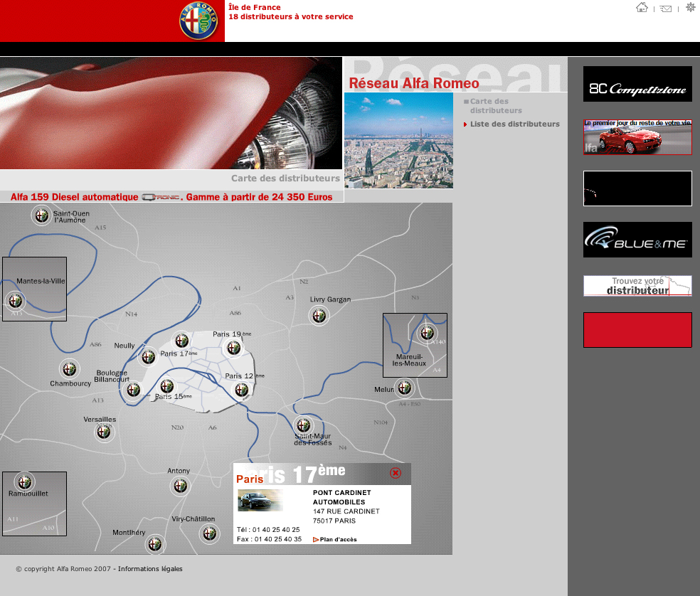700x596 pixels.
Task: Select the Mantes-la-Ville dealer marker
Action: pyautogui.click(x=15, y=301)
